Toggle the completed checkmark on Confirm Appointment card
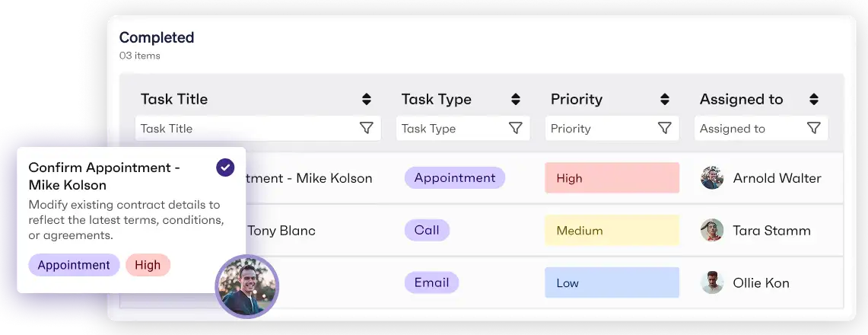This screenshot has width=868, height=335. tap(225, 167)
